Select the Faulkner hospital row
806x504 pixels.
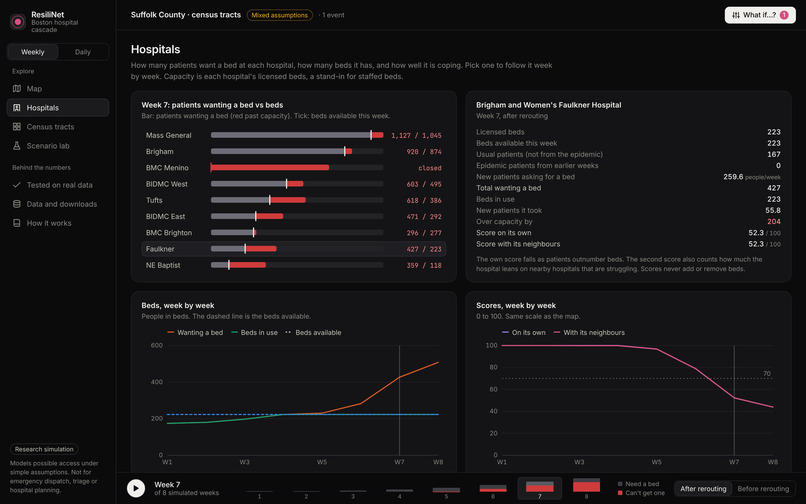[294, 249]
